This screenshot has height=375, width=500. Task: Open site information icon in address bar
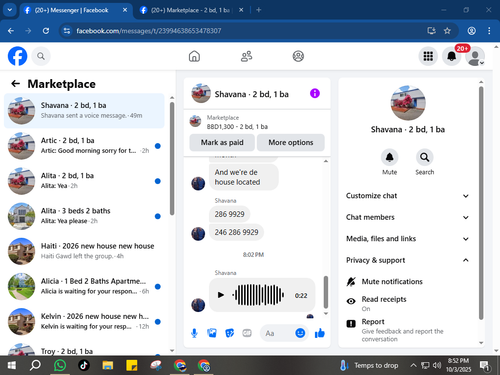coord(67,31)
